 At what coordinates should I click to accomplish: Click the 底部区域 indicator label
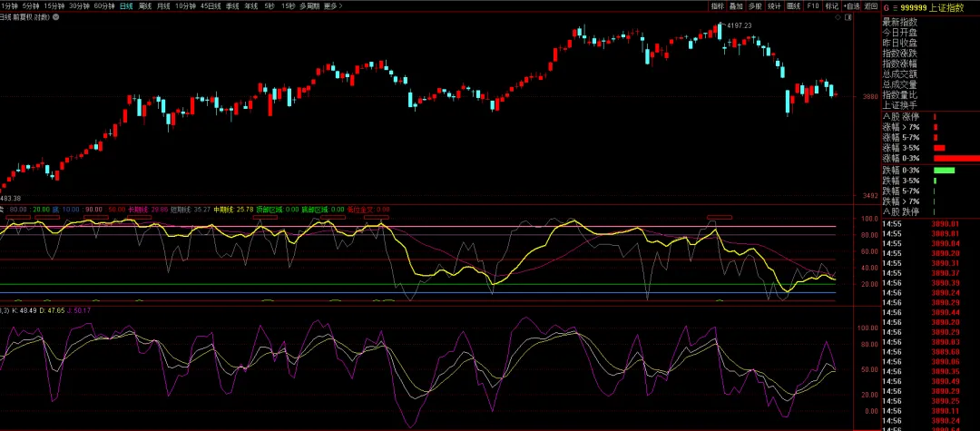click(x=322, y=210)
